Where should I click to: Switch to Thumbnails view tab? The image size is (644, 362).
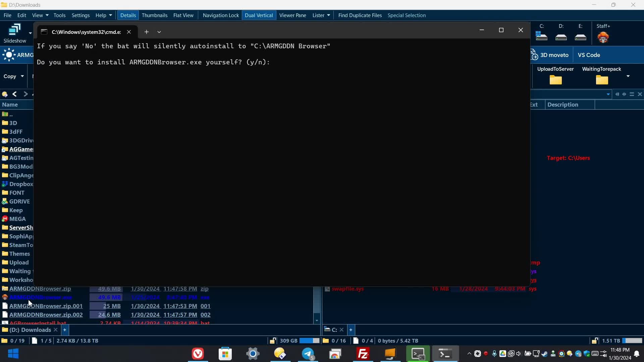(x=154, y=15)
